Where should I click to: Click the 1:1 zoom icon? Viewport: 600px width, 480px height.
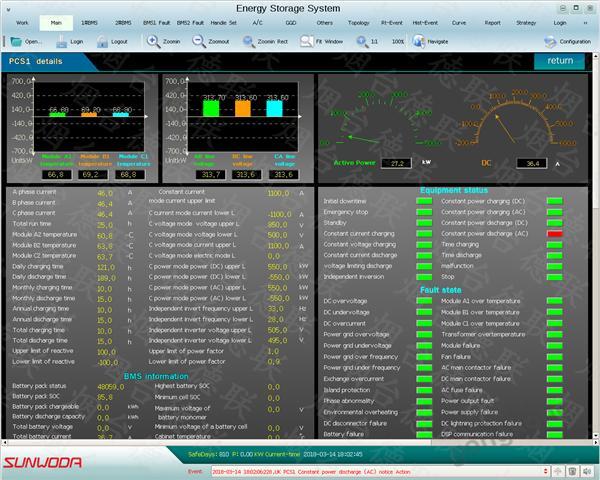362,41
